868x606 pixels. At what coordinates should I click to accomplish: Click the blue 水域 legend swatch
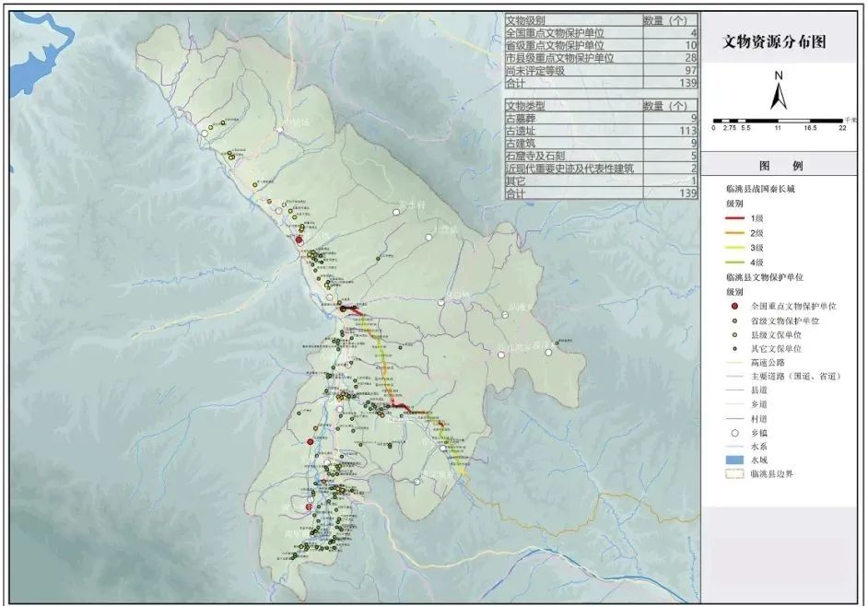coord(733,458)
